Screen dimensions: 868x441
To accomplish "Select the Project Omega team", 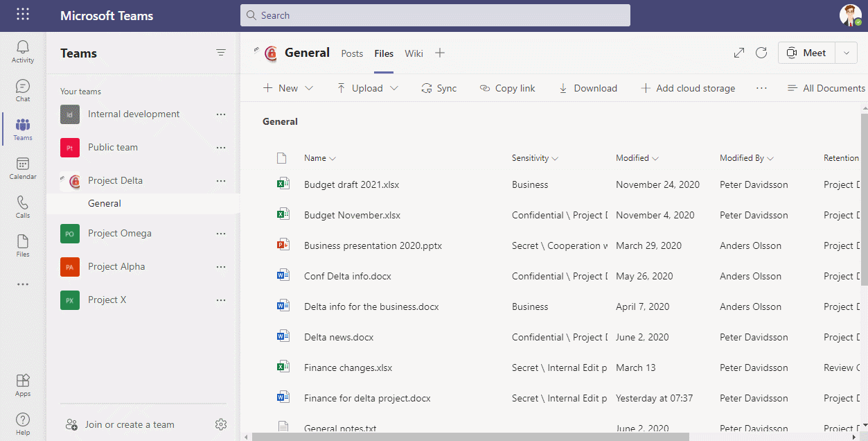I will [x=119, y=234].
